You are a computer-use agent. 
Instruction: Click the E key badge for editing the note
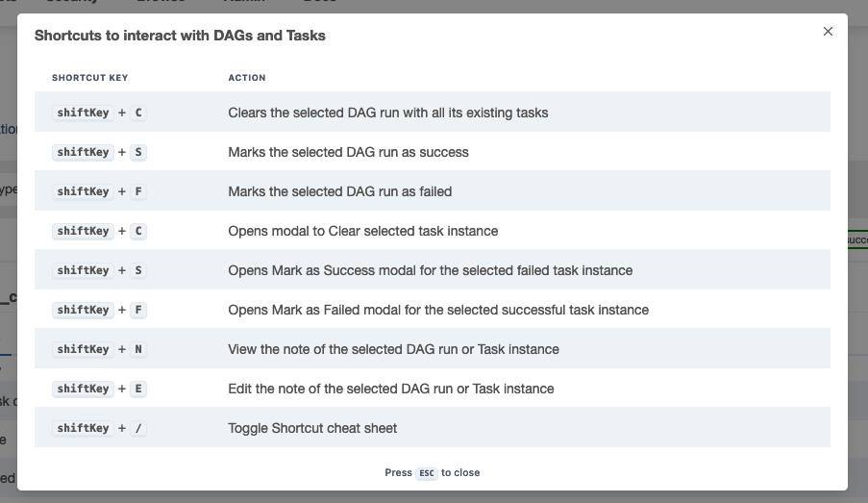pyautogui.click(x=138, y=389)
